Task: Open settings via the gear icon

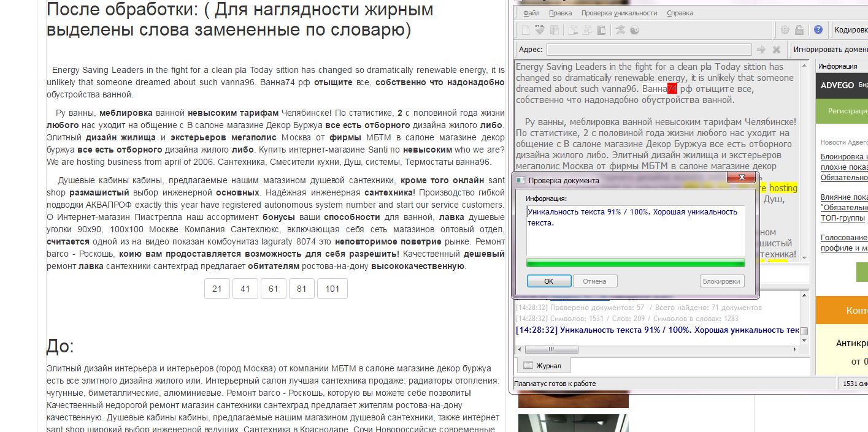Action: click(785, 30)
